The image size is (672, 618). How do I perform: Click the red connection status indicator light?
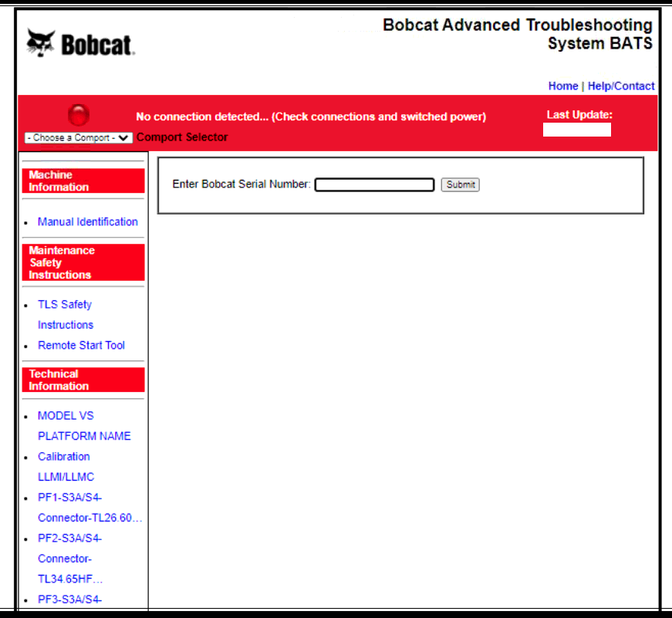[x=78, y=113]
